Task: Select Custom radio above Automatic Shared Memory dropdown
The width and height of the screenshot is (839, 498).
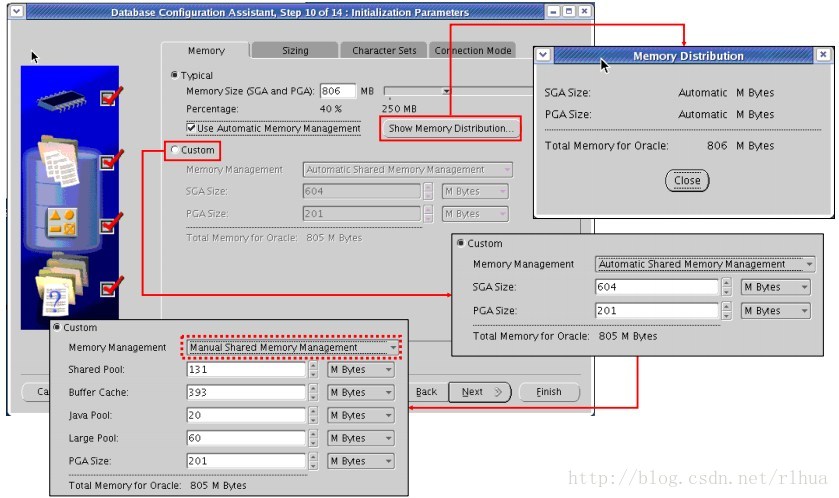Action: [x=460, y=243]
